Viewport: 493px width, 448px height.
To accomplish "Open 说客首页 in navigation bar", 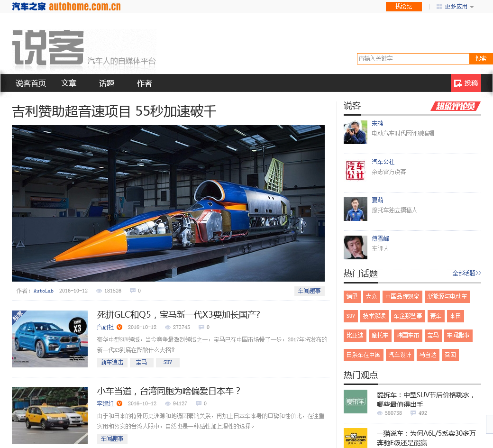I will [31, 83].
